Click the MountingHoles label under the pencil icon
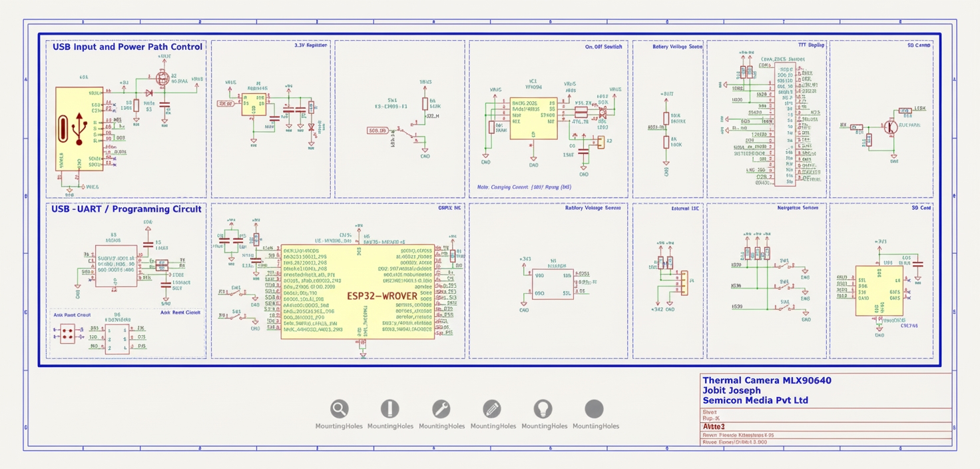The image size is (980, 469). coord(493,426)
